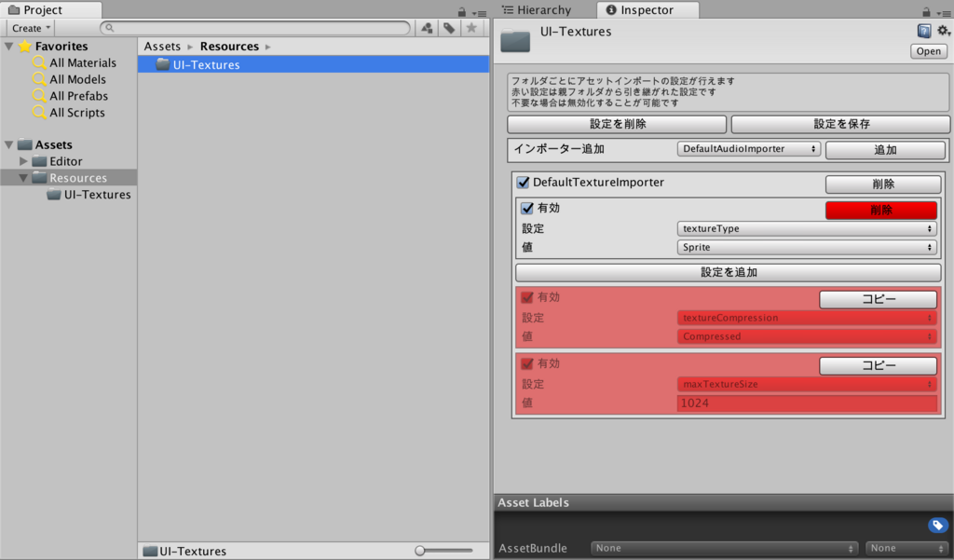Collapse the Favorites section

click(x=9, y=47)
